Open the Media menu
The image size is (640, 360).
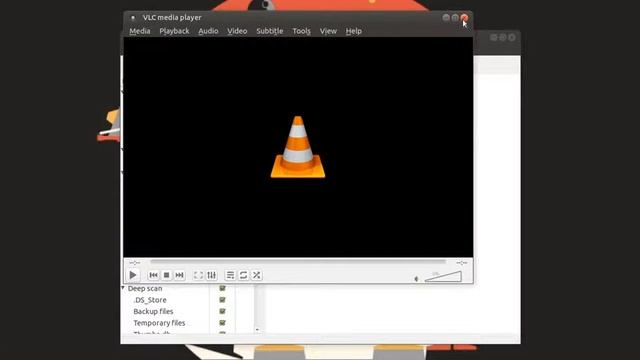[140, 31]
